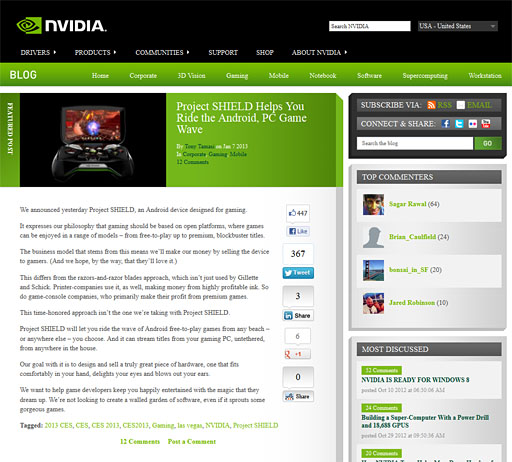Screen dimensions: 512x462
Task: Share the post on LinkedIn
Action: click(298, 315)
